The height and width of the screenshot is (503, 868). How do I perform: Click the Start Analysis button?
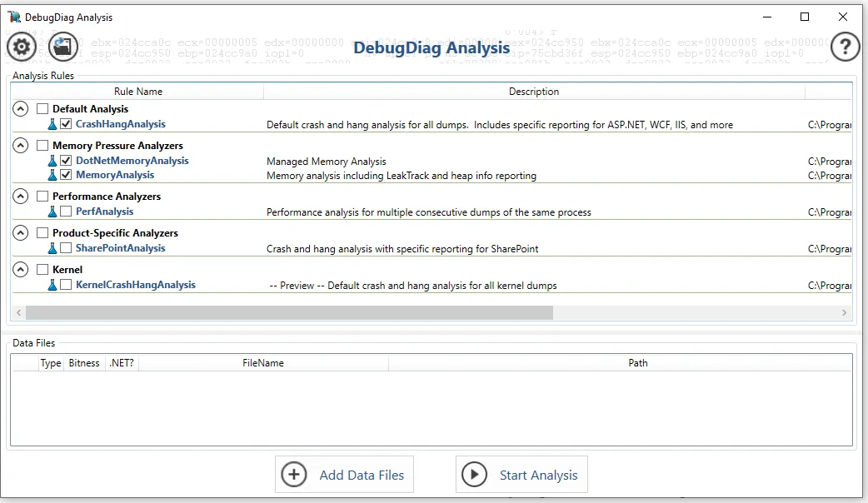click(521, 475)
